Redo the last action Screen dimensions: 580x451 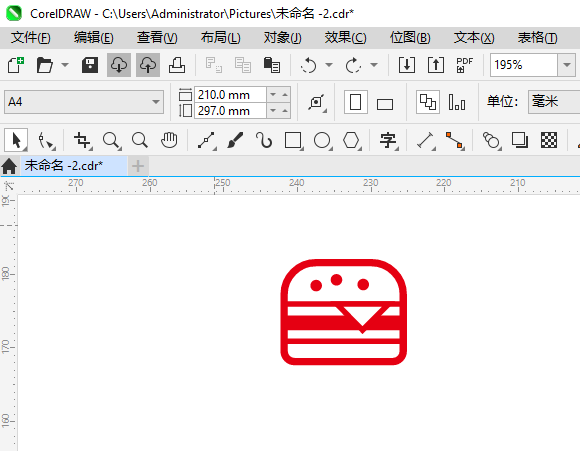point(353,65)
